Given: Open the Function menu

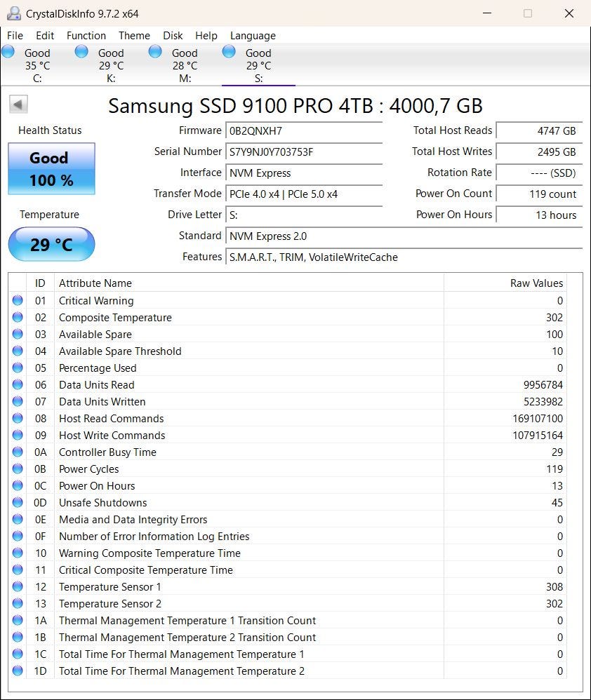Looking at the screenshot, I should pyautogui.click(x=86, y=36).
